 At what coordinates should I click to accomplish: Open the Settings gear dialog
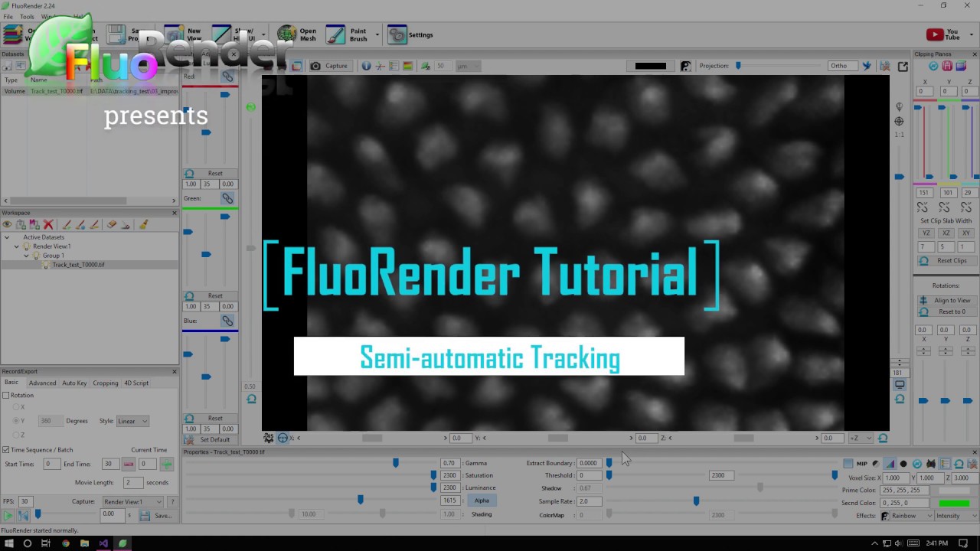(x=411, y=35)
